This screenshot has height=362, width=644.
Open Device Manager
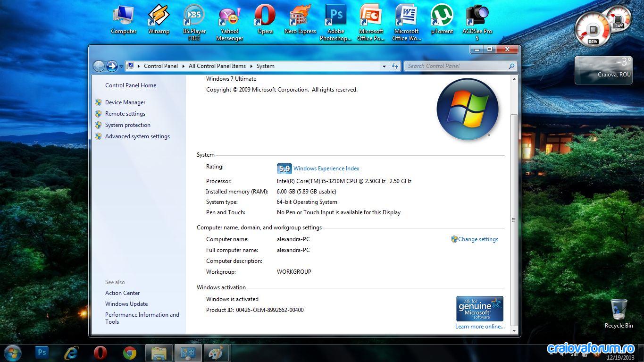coord(125,102)
